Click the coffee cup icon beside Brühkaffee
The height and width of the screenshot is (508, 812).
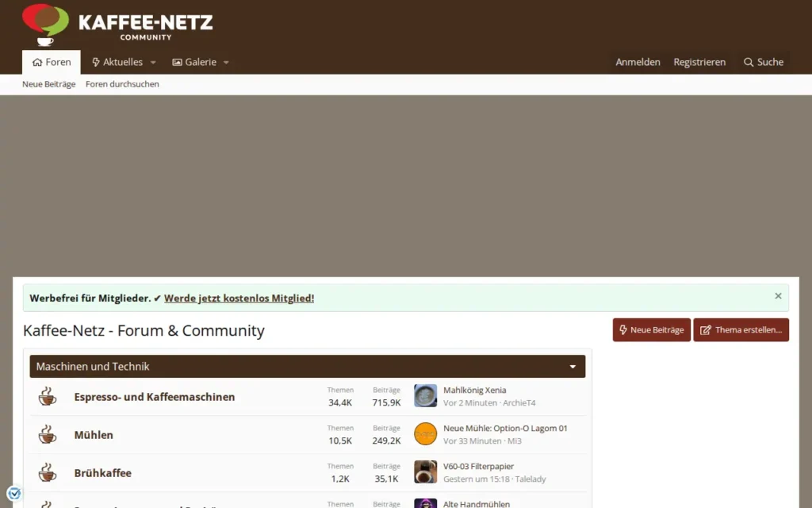click(47, 473)
